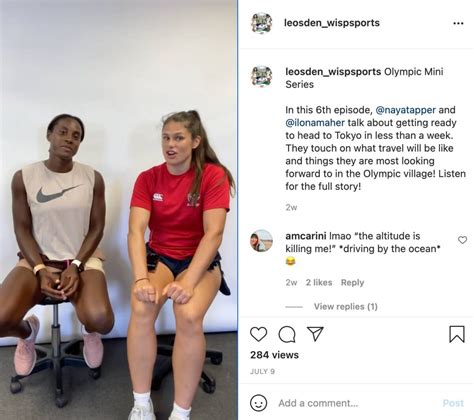Viewport: 474px width, 420px height.
Task: Open three-dot more options menu
Action: 458,23
